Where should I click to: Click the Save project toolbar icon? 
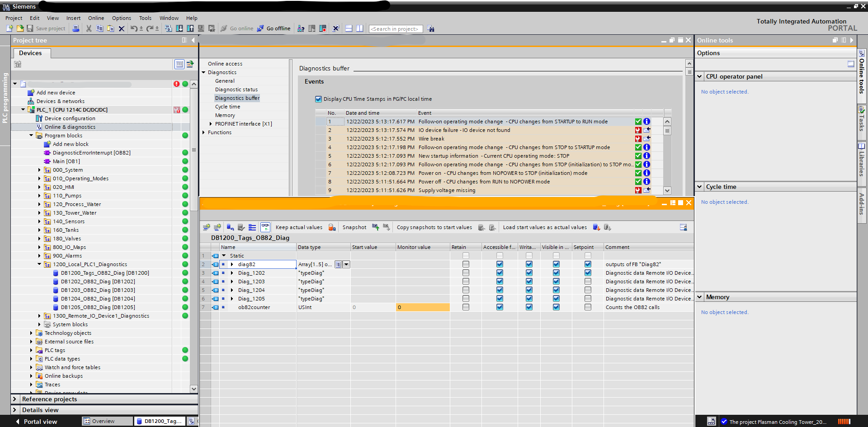point(30,28)
